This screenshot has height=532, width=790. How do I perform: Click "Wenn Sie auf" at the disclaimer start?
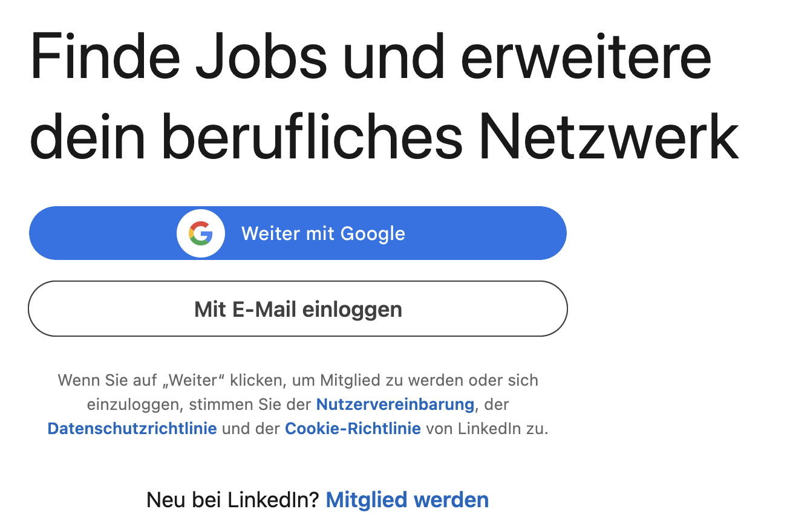[106, 380]
